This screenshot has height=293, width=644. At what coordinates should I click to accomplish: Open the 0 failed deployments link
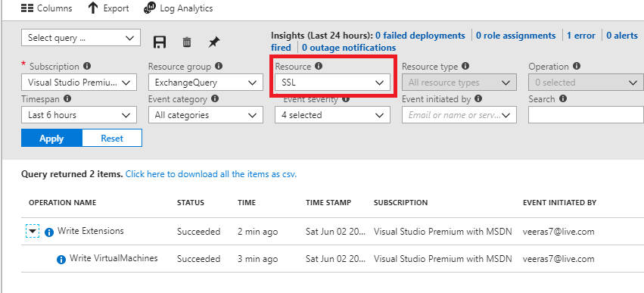click(420, 36)
